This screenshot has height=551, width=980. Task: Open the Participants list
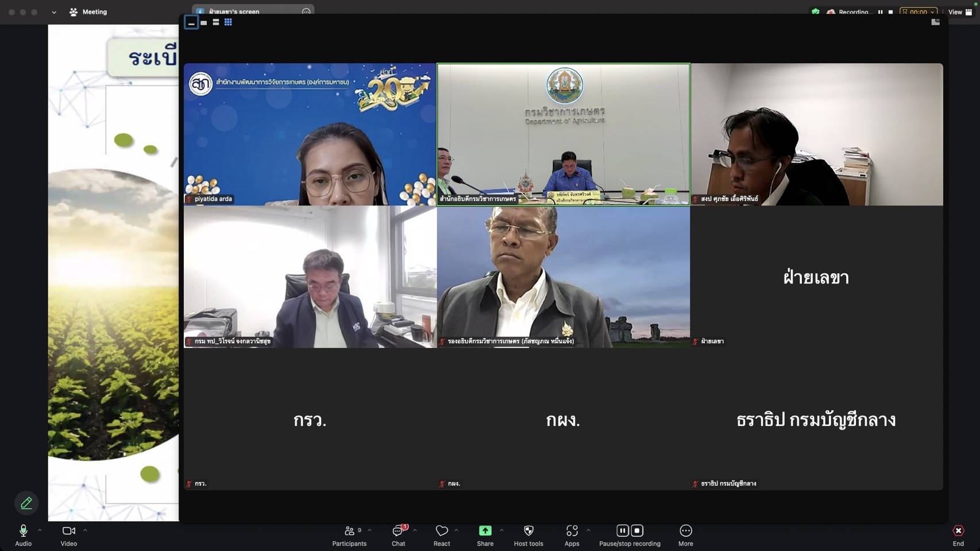click(x=349, y=531)
